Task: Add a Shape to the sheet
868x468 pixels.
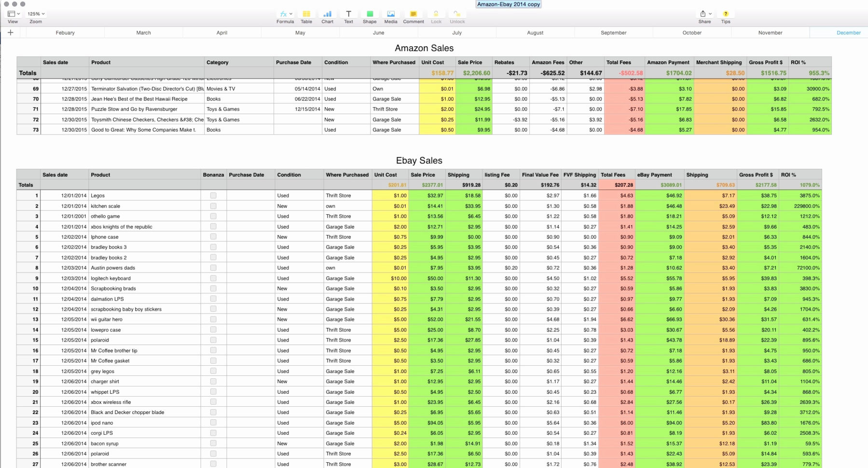Action: [x=370, y=14]
